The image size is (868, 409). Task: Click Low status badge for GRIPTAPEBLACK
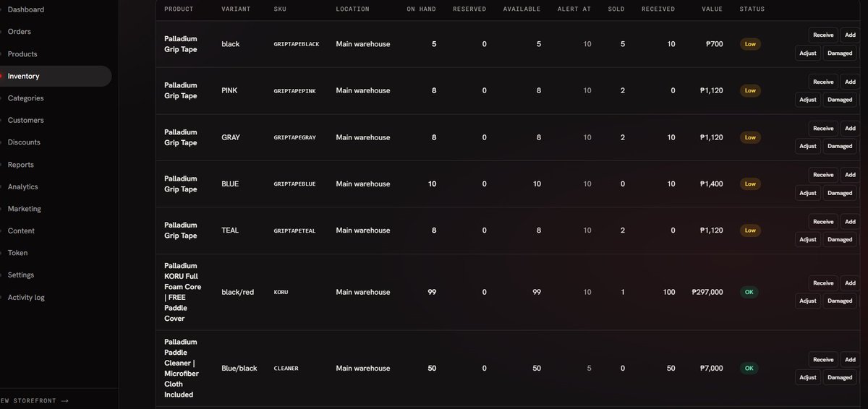pyautogui.click(x=750, y=44)
